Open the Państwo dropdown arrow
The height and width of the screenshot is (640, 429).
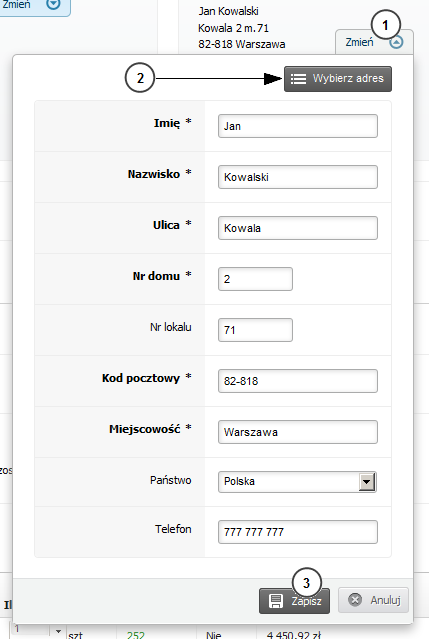pyautogui.click(x=367, y=482)
